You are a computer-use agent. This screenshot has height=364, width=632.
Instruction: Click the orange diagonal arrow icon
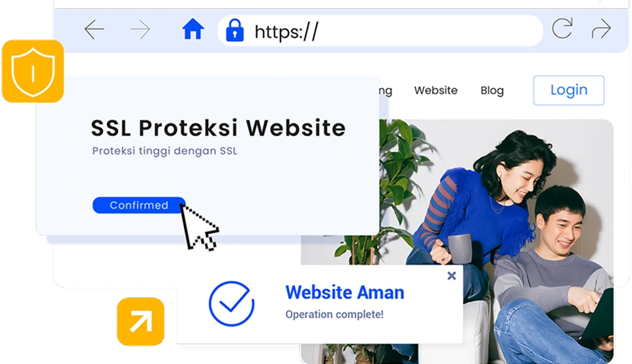tap(141, 321)
